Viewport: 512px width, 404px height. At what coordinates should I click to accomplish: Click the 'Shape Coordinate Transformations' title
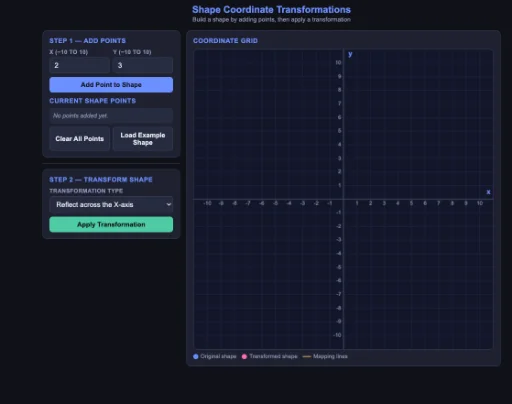coord(271,9)
